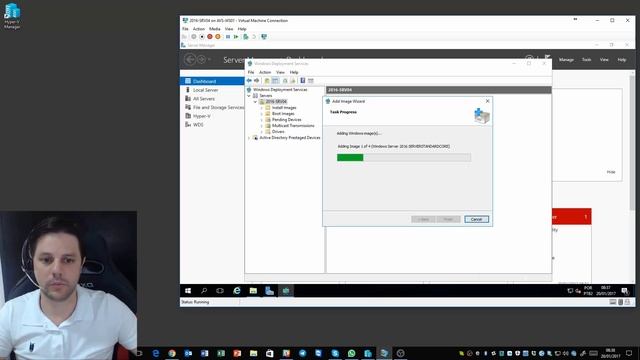
Task: Click the guest Windows Start button
Action: 188,291
